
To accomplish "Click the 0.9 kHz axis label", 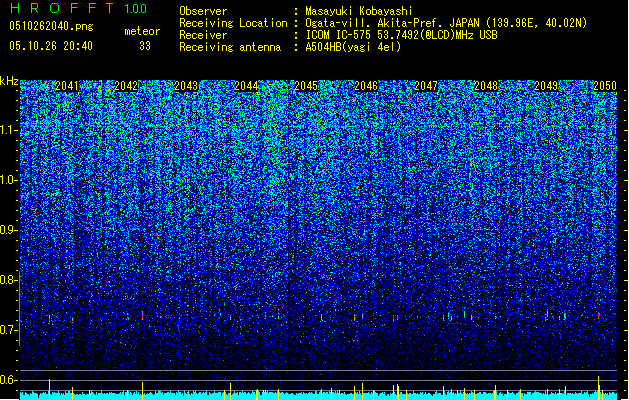I will pyautogui.click(x=9, y=230).
